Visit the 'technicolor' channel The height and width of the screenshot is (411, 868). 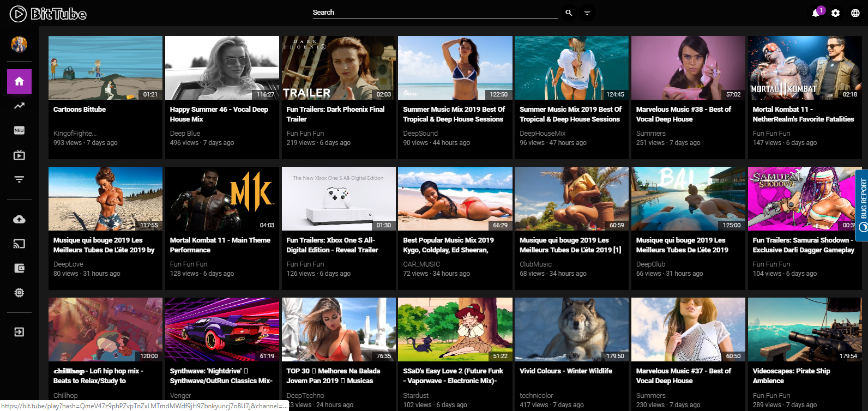coord(537,395)
